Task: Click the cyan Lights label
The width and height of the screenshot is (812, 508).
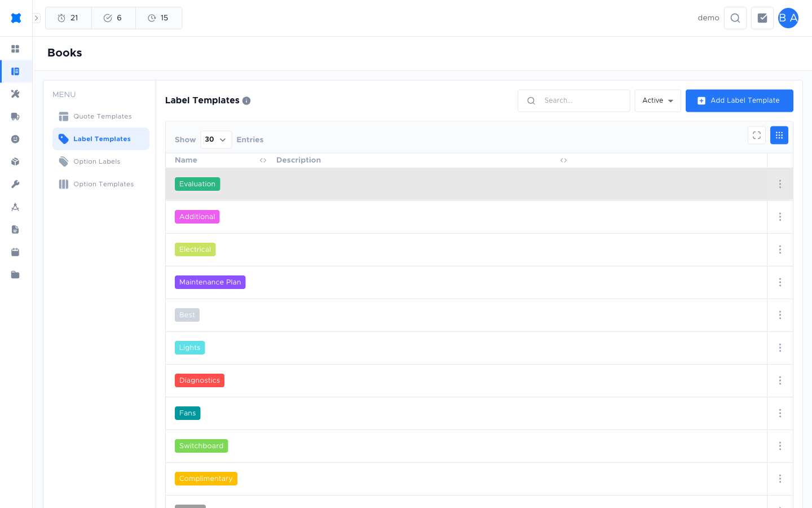Action: coord(190,348)
